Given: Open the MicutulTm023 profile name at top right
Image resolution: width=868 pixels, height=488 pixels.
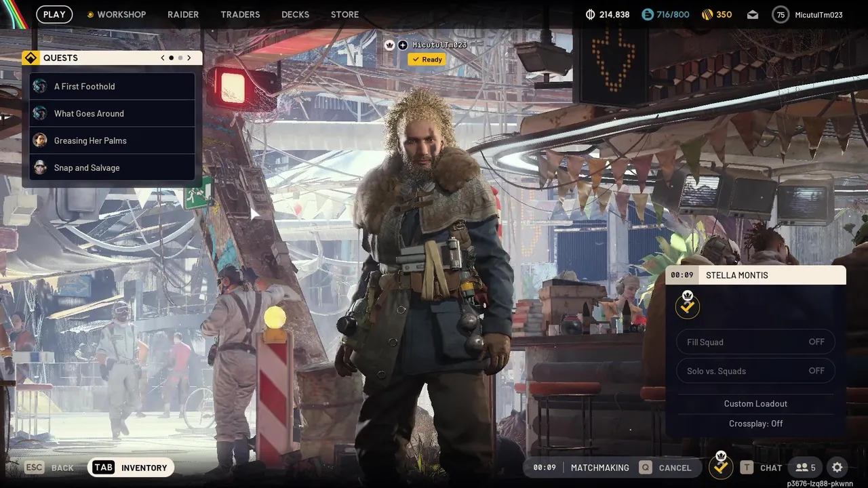Looking at the screenshot, I should [818, 14].
